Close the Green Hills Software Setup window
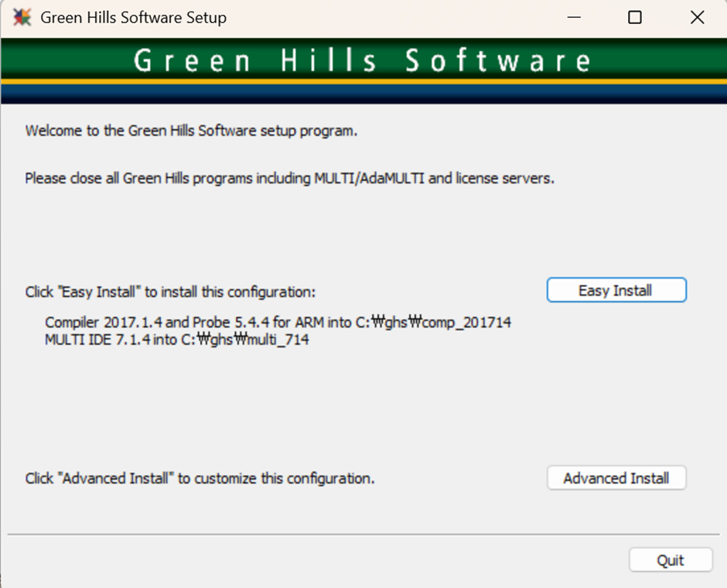This screenshot has height=588, width=727. click(x=698, y=18)
